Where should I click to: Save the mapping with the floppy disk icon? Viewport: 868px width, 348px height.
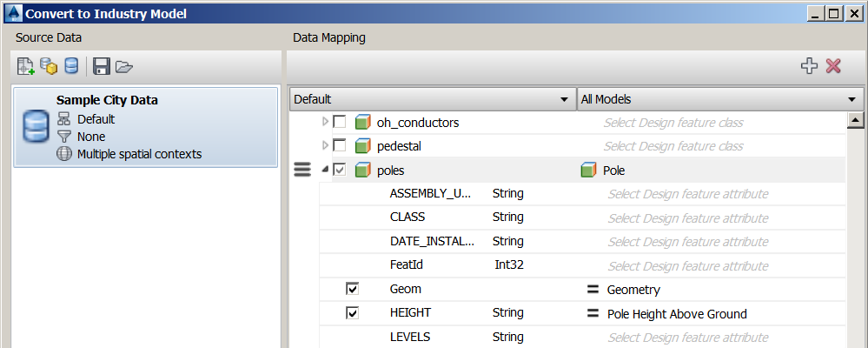pos(101,66)
